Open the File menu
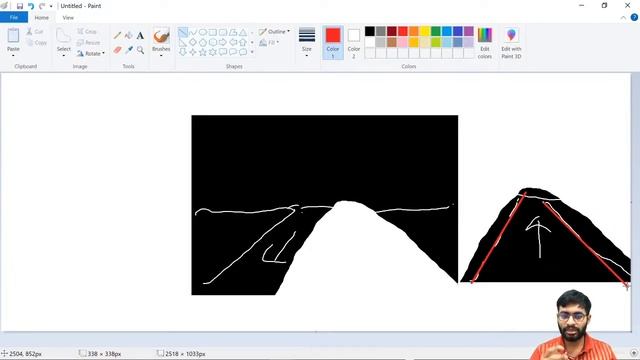 click(14, 18)
